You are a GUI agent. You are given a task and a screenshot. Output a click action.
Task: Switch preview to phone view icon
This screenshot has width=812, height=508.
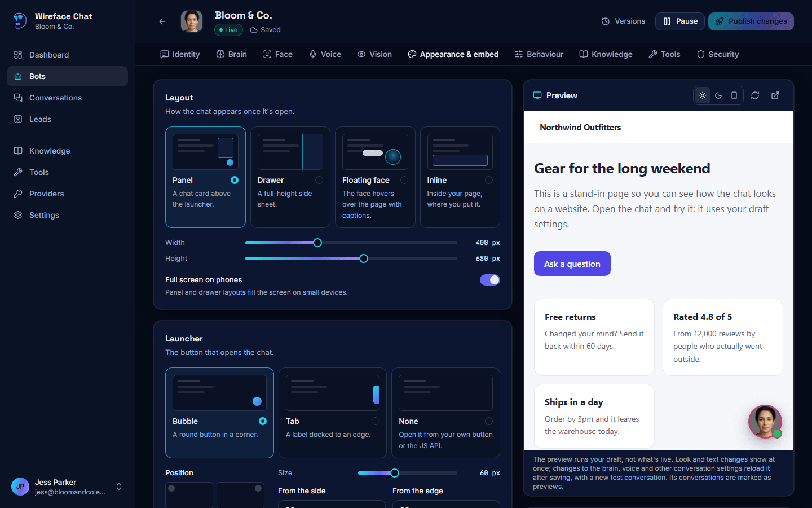[x=734, y=95]
